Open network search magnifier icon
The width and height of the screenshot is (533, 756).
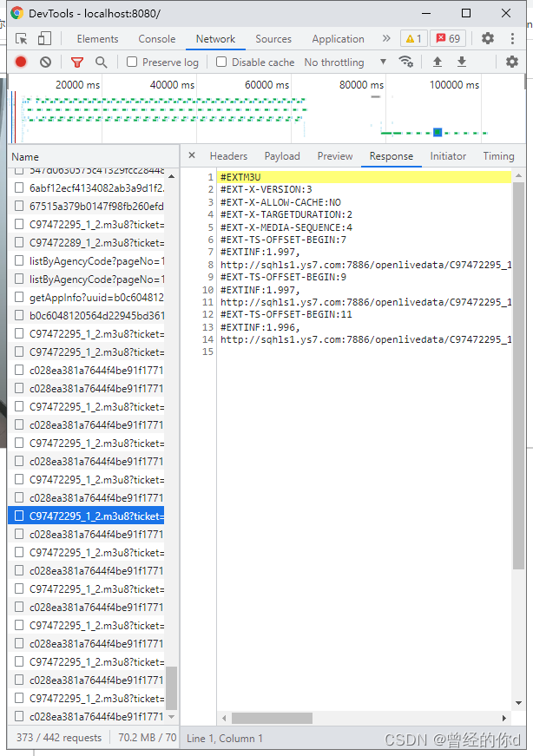pyautogui.click(x=101, y=62)
